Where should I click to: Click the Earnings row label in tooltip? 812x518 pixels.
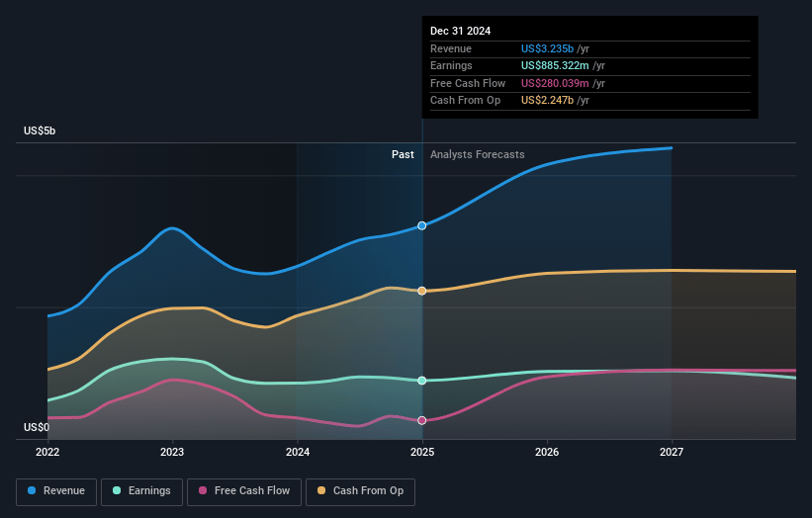(451, 65)
